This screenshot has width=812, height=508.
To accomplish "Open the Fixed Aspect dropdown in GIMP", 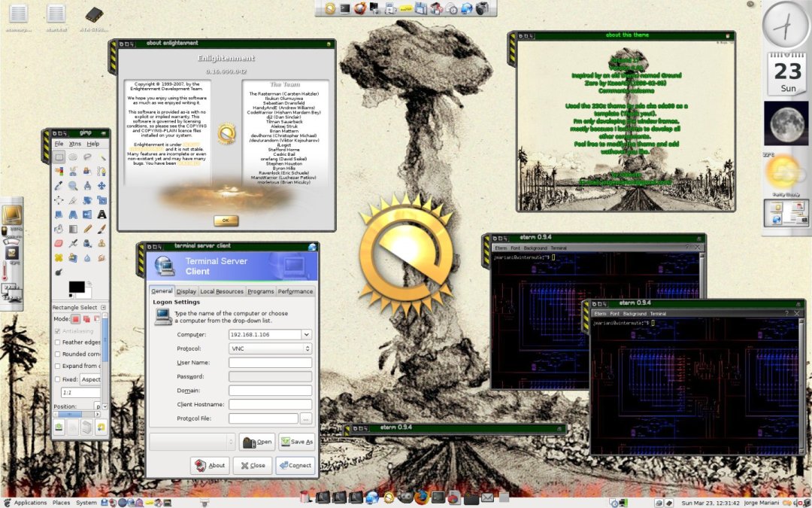I will (x=90, y=379).
